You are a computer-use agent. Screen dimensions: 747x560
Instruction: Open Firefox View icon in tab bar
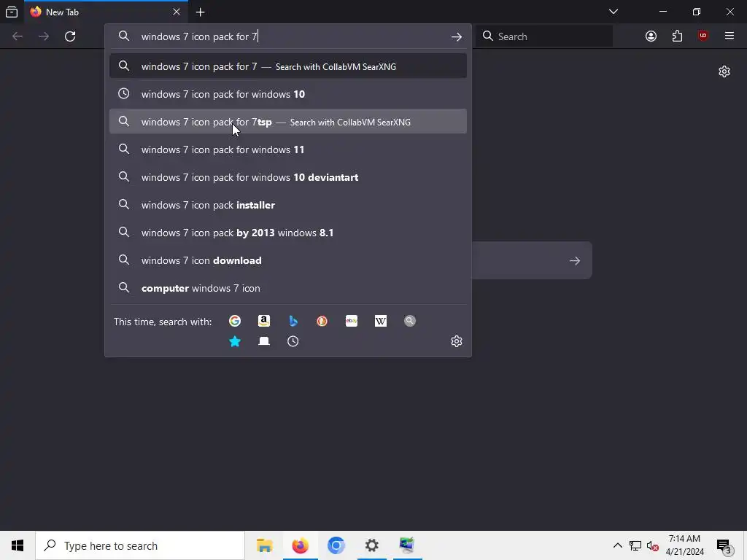(x=12, y=12)
